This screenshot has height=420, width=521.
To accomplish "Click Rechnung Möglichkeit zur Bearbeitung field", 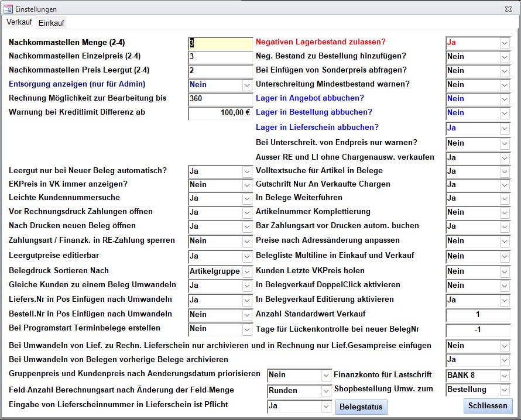I will tap(220, 99).
